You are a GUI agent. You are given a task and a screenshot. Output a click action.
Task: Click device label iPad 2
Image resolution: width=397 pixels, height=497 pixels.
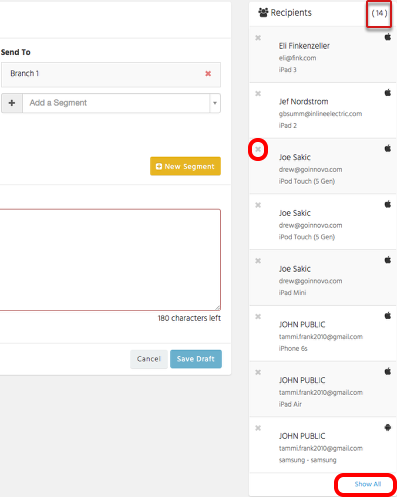point(288,125)
